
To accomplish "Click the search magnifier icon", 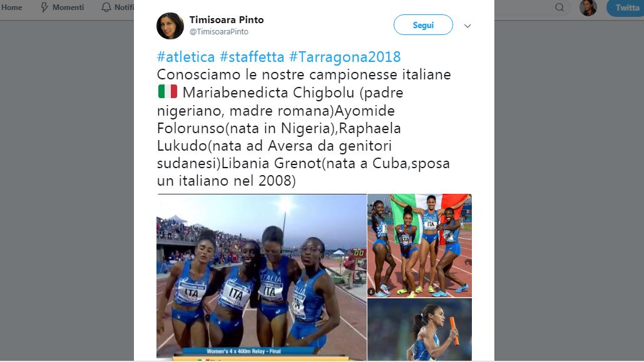I will click(x=560, y=8).
